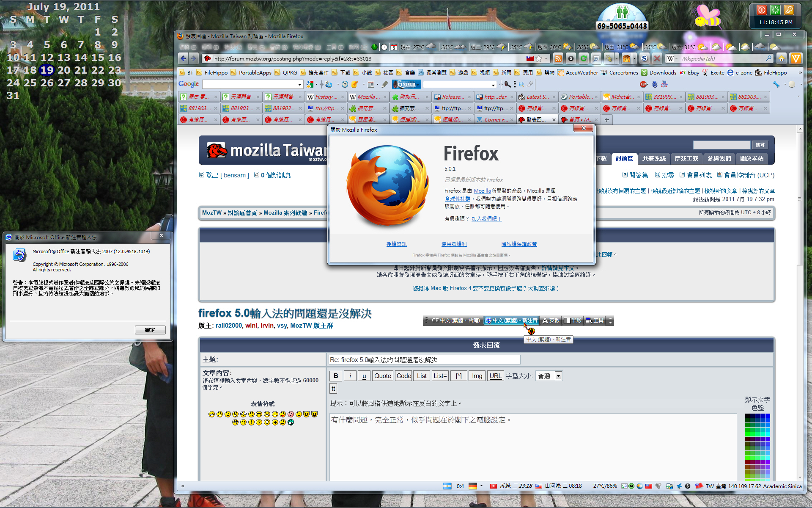Toggle 英數 mode on IME language bar
This screenshot has width=812, height=508.
click(x=551, y=320)
